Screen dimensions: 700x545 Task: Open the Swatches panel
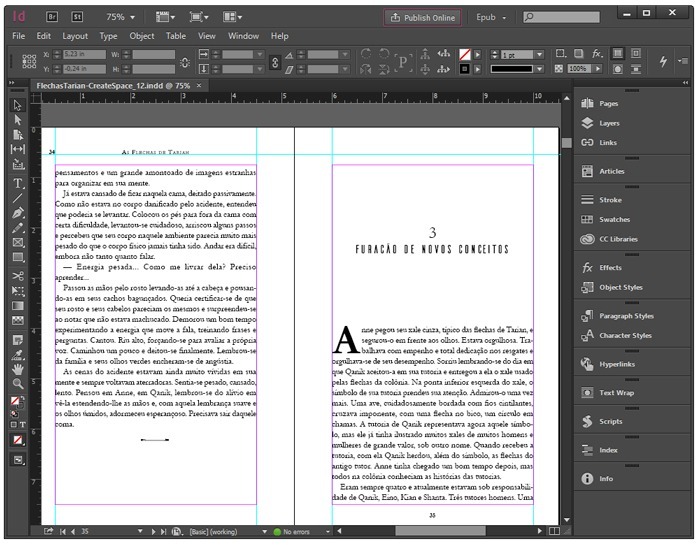click(614, 219)
